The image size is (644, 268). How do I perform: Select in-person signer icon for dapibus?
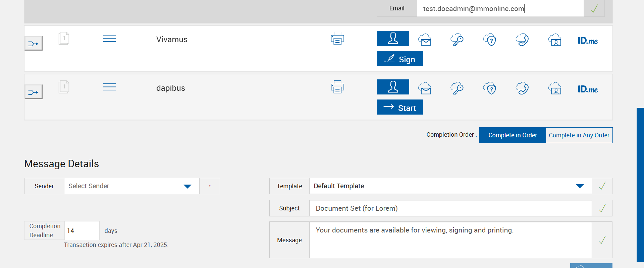point(393,87)
